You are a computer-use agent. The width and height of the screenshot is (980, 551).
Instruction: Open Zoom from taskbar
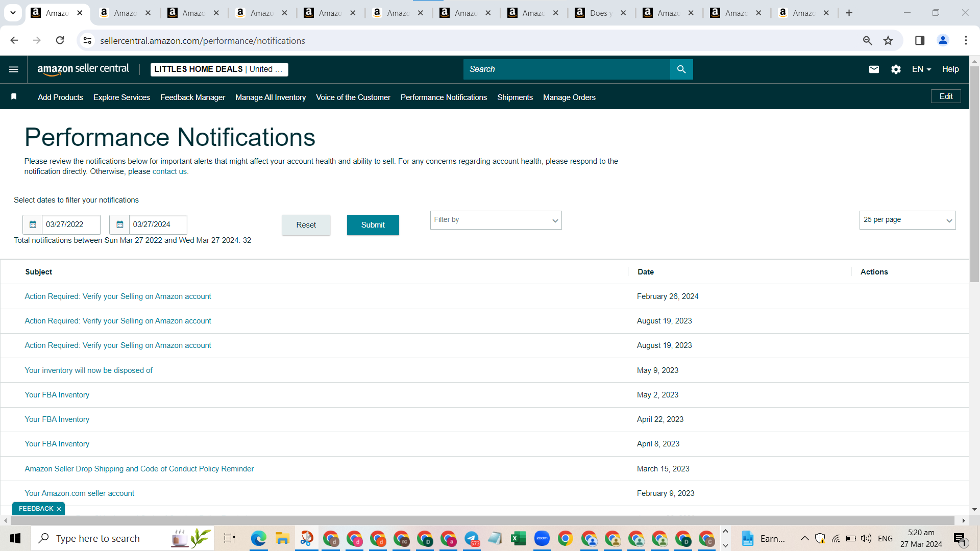542,538
